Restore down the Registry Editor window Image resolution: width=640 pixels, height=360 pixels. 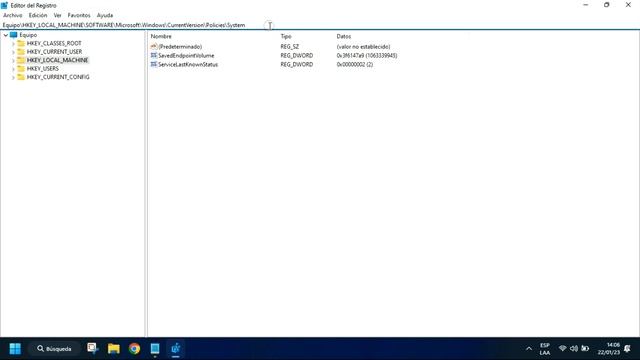point(607,5)
